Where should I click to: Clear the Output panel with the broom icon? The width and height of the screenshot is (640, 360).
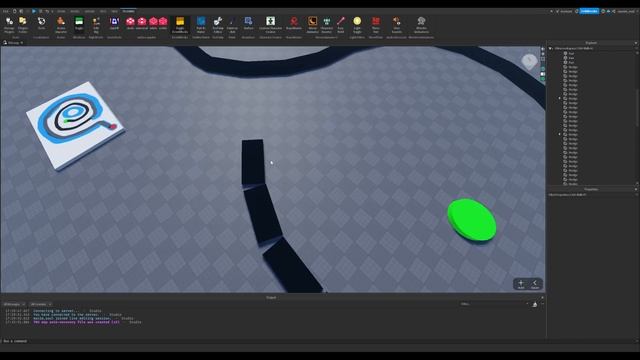[535, 304]
